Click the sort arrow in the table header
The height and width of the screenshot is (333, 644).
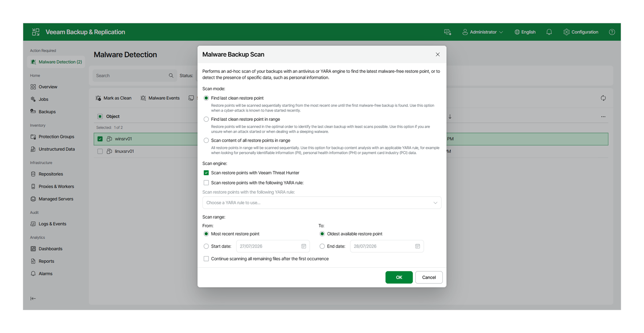tap(450, 116)
